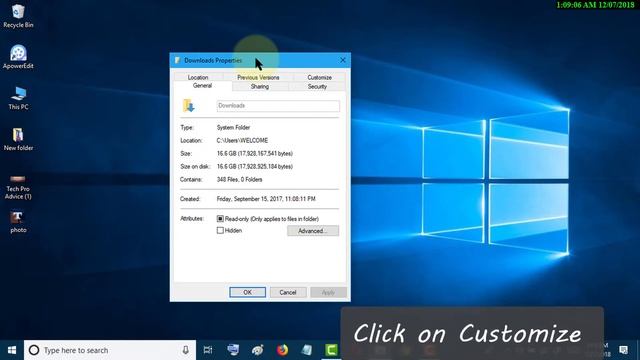Click '348 Files, 0 Folders' text
Image resolution: width=640 pixels, height=360 pixels.
click(x=239, y=180)
